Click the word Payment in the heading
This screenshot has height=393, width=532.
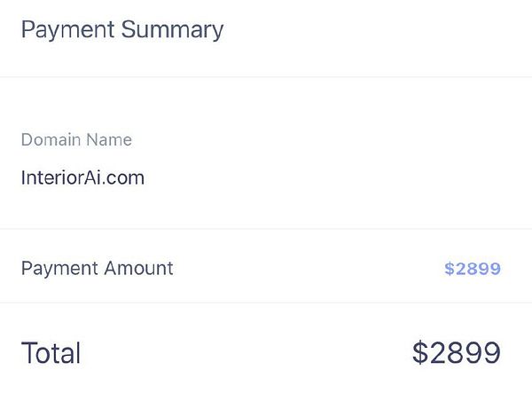(x=68, y=30)
